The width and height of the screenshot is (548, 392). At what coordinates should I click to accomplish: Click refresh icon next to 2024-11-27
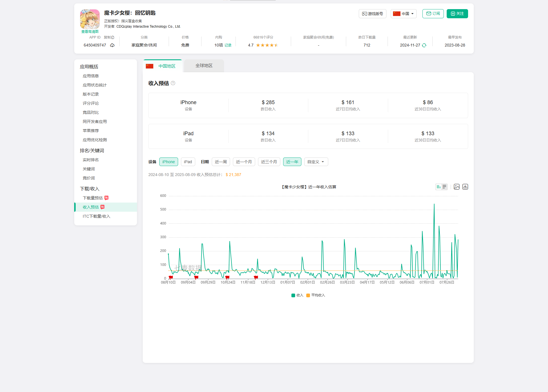(424, 45)
